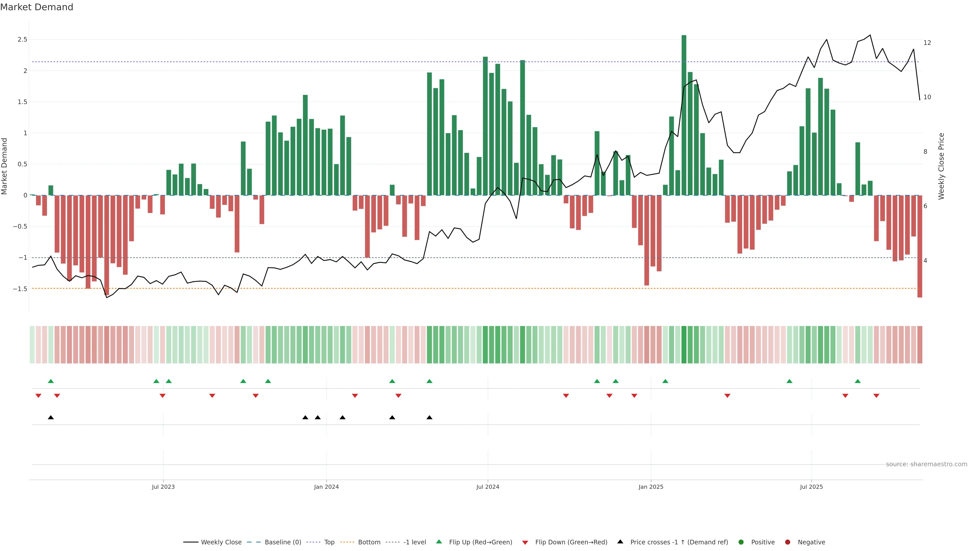Hide the Baseline (0) legend trace
The height and width of the screenshot is (551, 980).
pos(283,542)
